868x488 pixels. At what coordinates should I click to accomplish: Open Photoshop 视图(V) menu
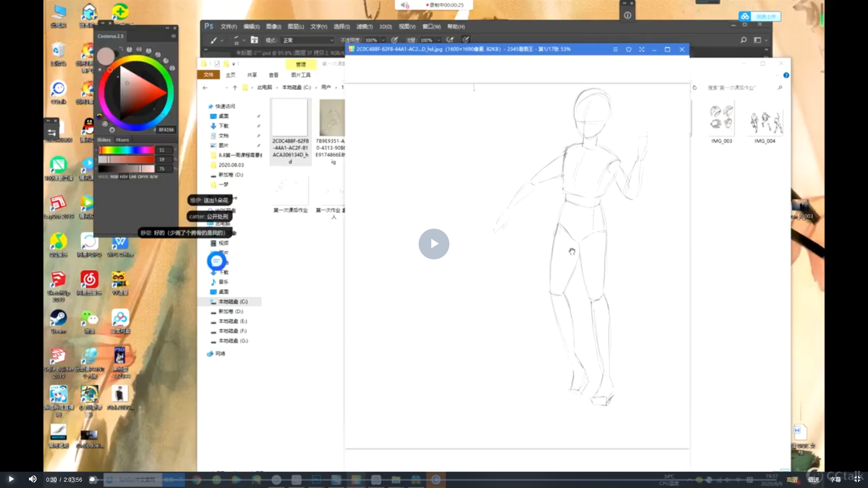(407, 27)
